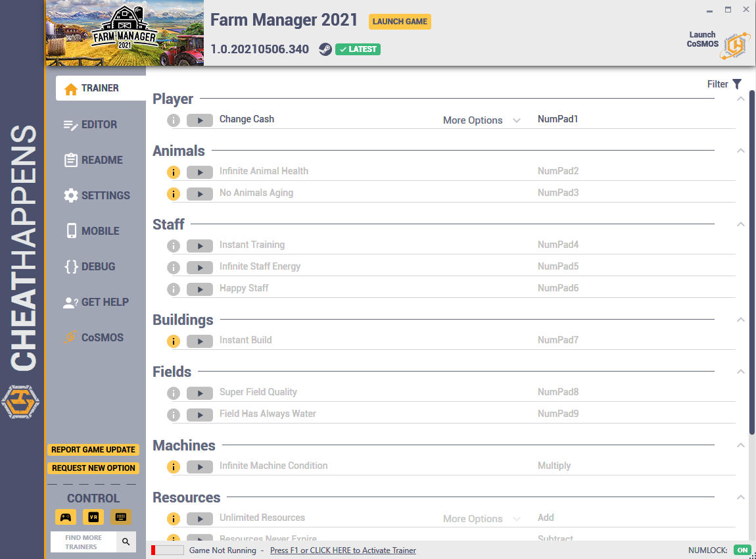Click the LAUNCH GAME button
The image size is (756, 559).
pos(400,21)
